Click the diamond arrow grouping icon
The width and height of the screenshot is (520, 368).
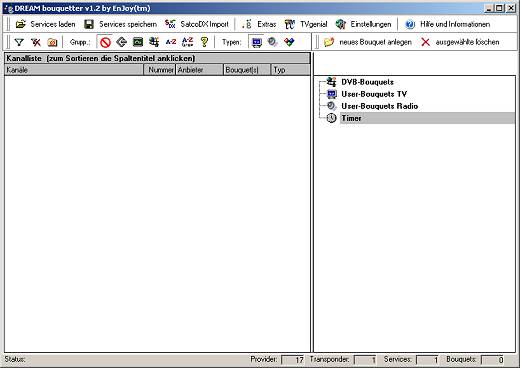click(x=122, y=42)
